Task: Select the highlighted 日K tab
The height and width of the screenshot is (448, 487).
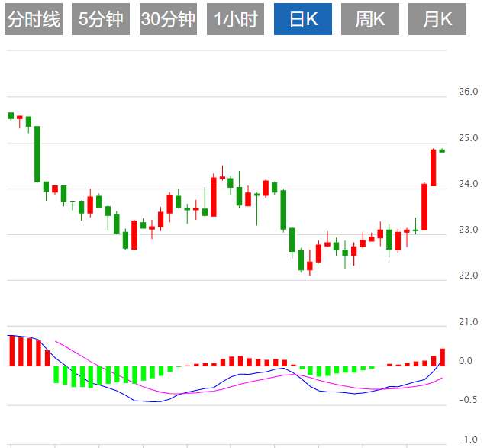Action: [x=302, y=20]
